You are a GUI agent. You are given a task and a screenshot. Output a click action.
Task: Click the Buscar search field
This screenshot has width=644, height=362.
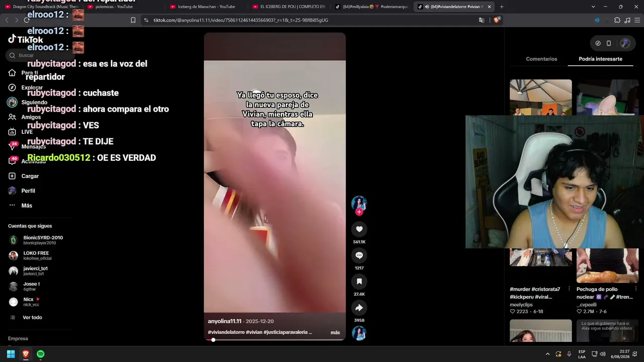tap(40, 55)
